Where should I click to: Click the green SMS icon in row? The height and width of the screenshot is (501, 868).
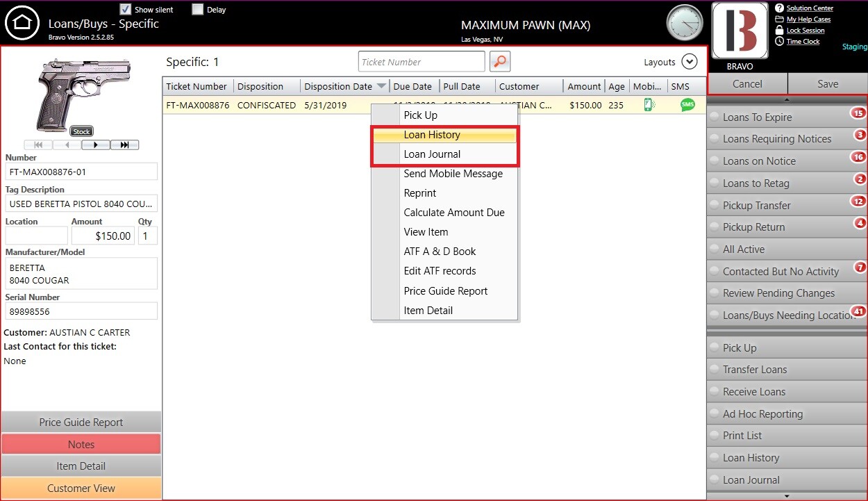pos(687,105)
